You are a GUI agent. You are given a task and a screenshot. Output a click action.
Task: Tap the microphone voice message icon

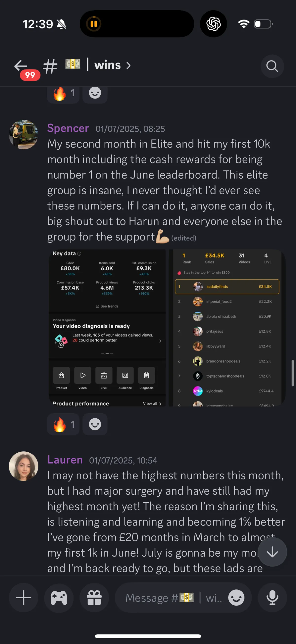tap(272, 598)
